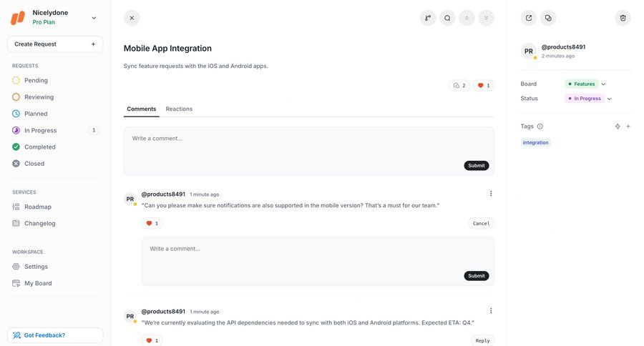Delete the request with trash icon

tap(623, 18)
